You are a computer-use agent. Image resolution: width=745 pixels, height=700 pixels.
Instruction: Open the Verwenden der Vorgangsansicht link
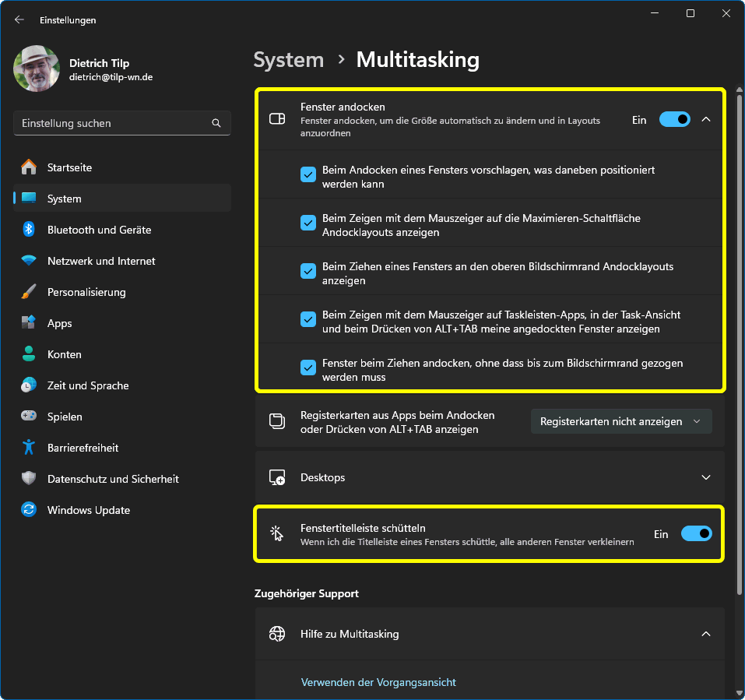tap(378, 682)
